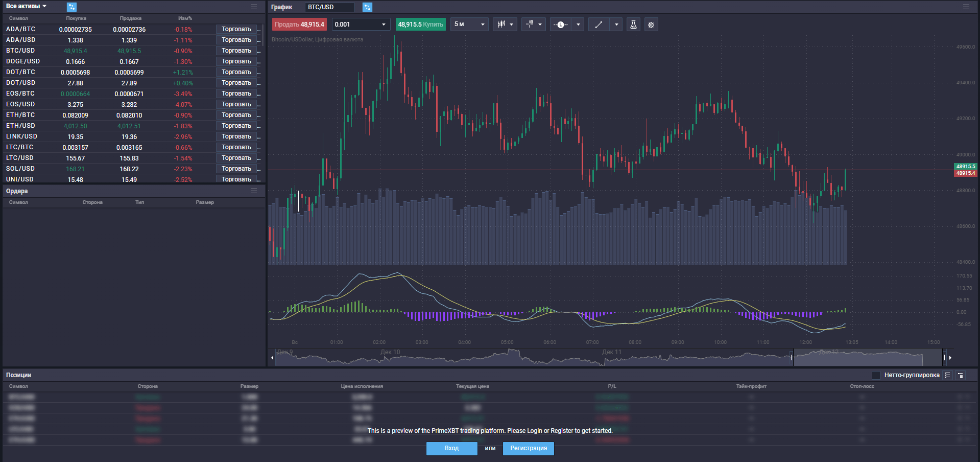Click the ellipsis after EOS/BTC Торговать
This screenshot has height=462, width=980.
(x=259, y=94)
